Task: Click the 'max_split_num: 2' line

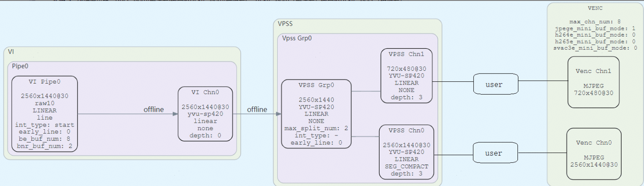Action: point(316,128)
